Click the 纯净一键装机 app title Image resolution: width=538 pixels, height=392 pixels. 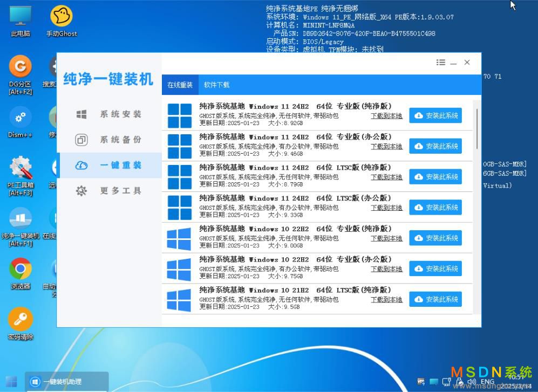tap(108, 79)
